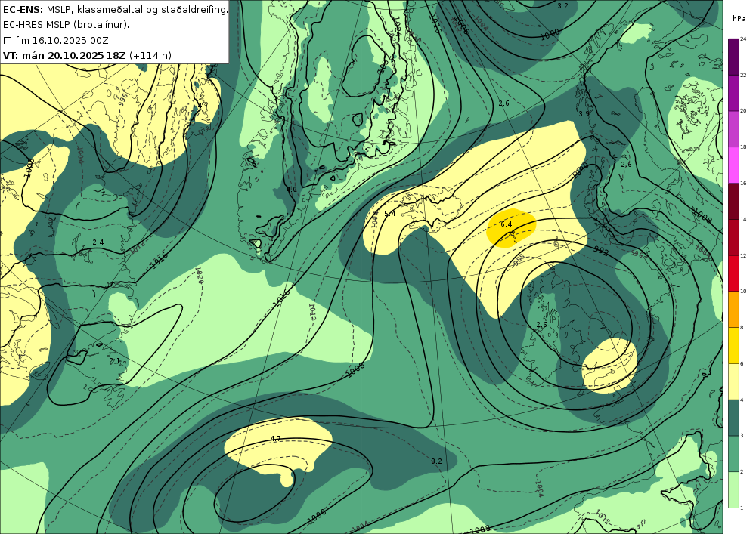
Task: Click the legend tick label '16'
Action: click(743, 183)
